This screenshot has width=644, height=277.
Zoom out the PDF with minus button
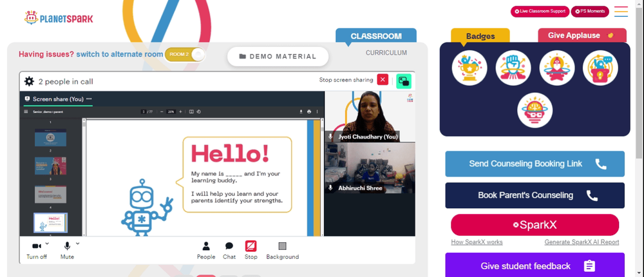(x=162, y=111)
